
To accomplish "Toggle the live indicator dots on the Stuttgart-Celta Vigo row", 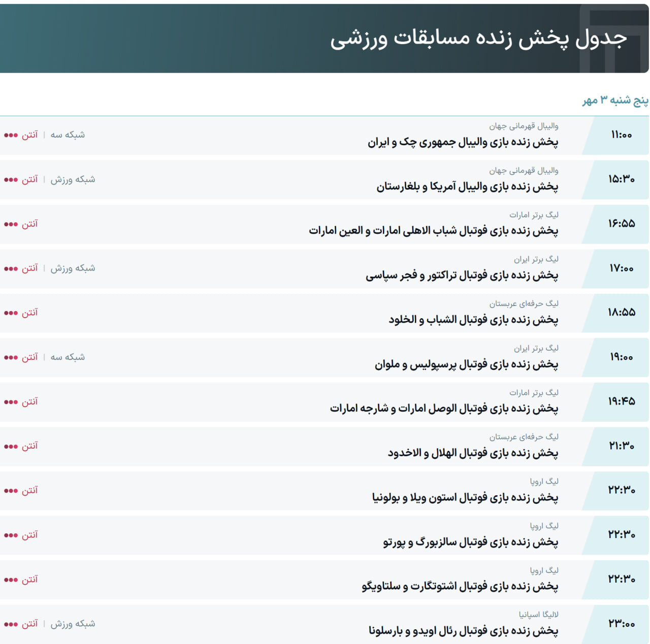I will pos(11,579).
